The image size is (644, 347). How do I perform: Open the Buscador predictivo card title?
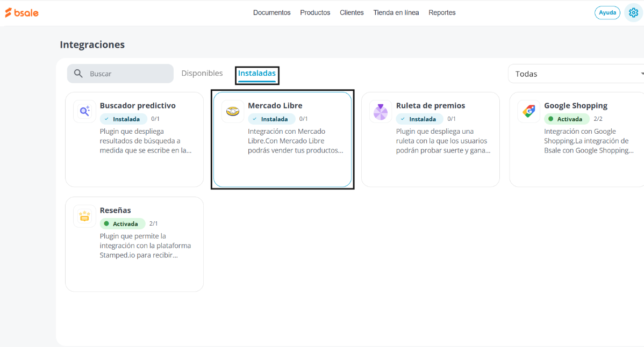138,105
